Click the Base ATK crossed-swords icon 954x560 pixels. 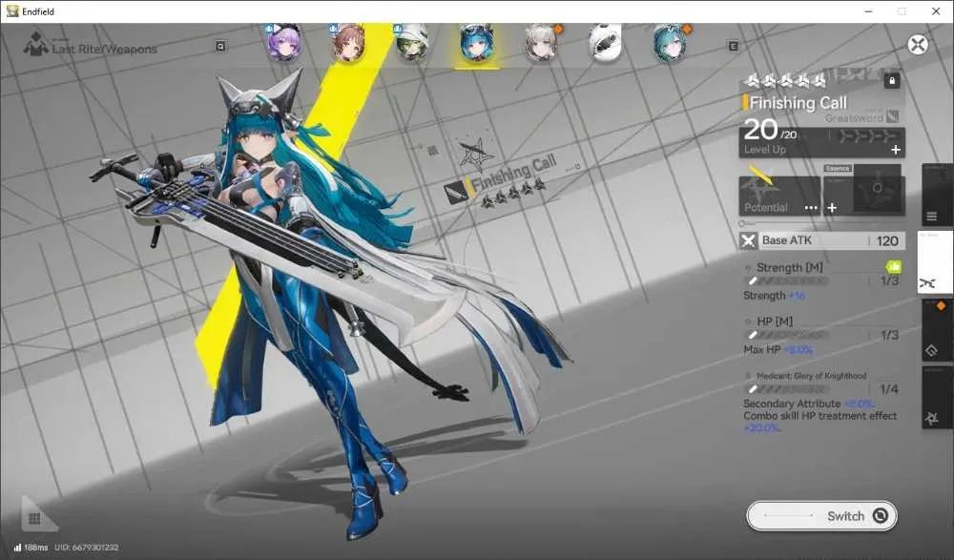point(748,240)
